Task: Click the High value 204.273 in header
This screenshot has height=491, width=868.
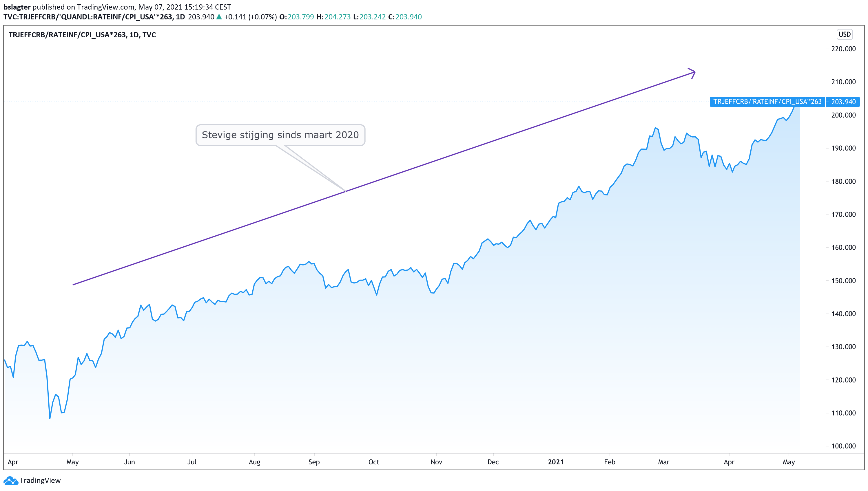Action: tap(338, 17)
